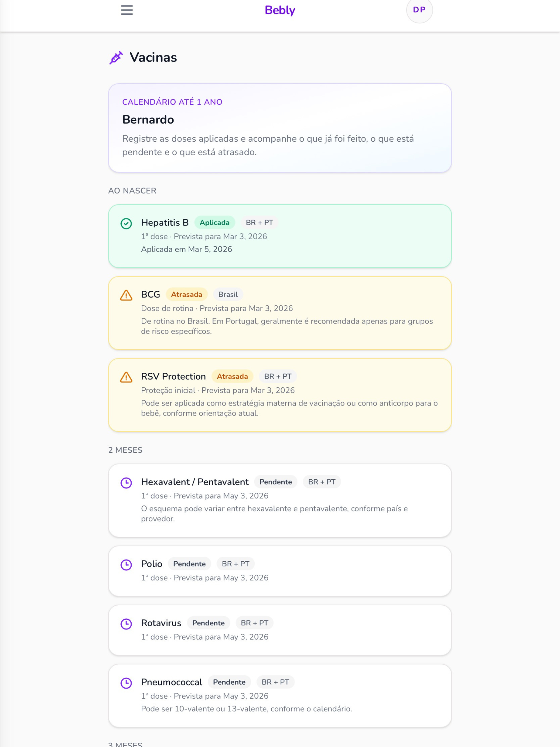The width and height of the screenshot is (560, 747).
Task: Click the BR + PT tag on Polio
Action: coord(236,564)
